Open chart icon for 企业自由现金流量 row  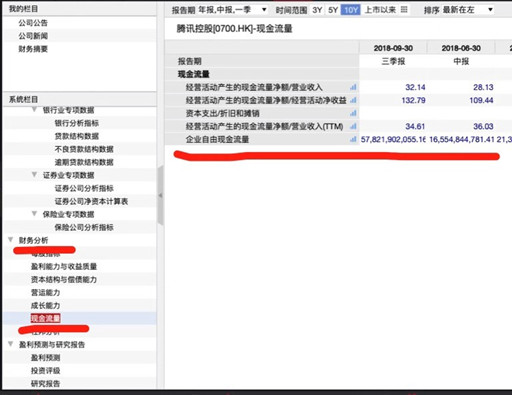(353, 139)
